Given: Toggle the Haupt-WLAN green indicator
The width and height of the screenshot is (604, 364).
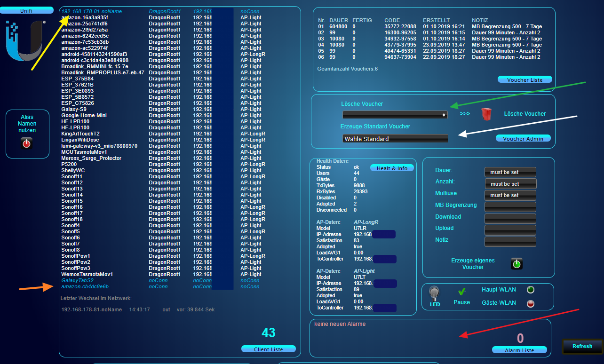Looking at the screenshot, I should 530,290.
